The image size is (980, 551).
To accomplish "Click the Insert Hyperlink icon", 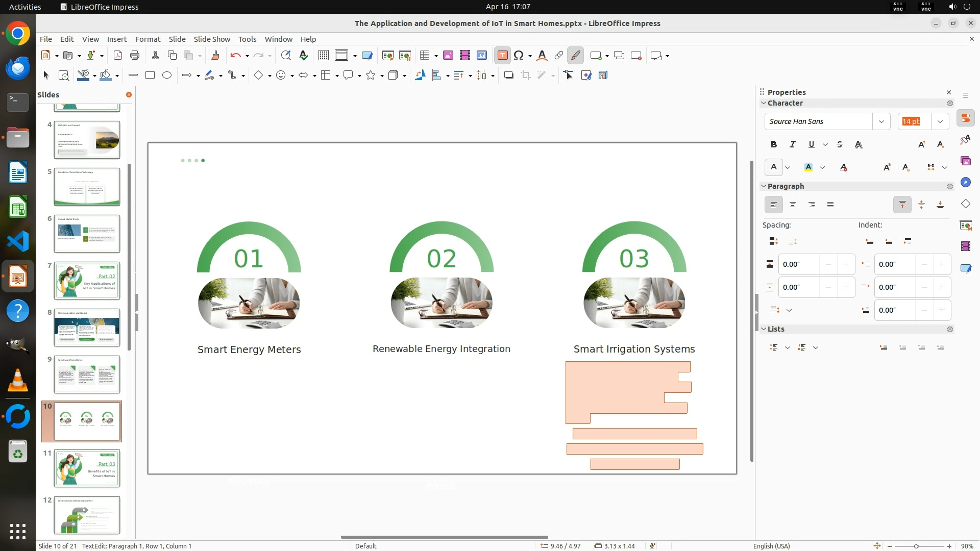I will 558,56.
